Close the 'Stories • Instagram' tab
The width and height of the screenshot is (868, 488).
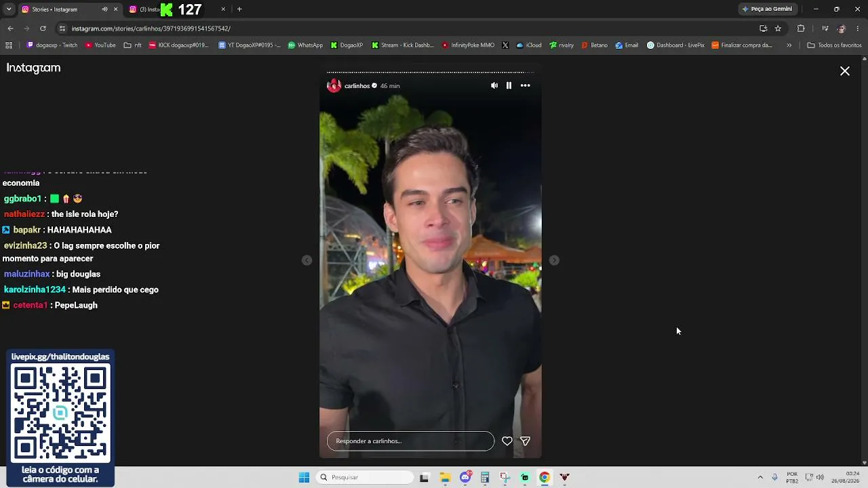(x=115, y=9)
